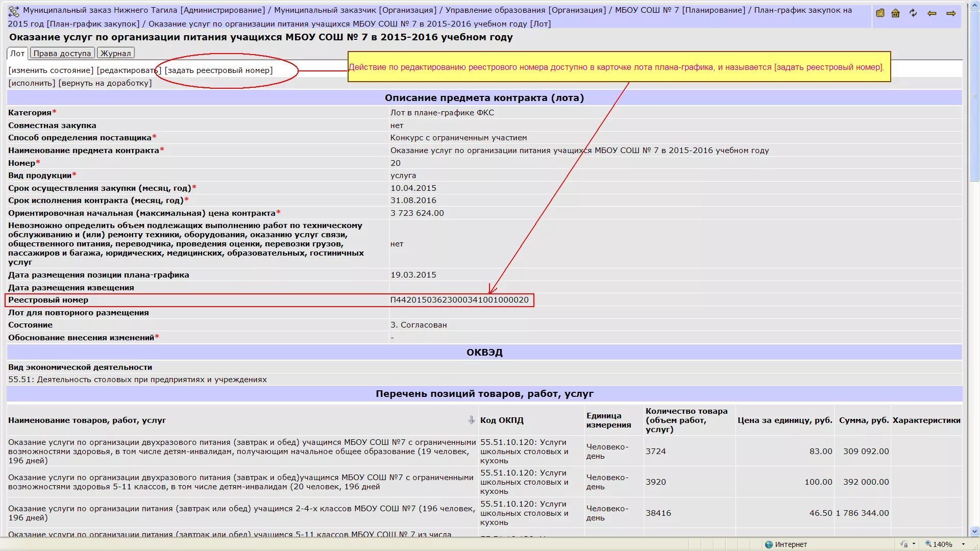Click the Internet zone indicator in status bar
Screen dimensions: 980x551
[794, 543]
